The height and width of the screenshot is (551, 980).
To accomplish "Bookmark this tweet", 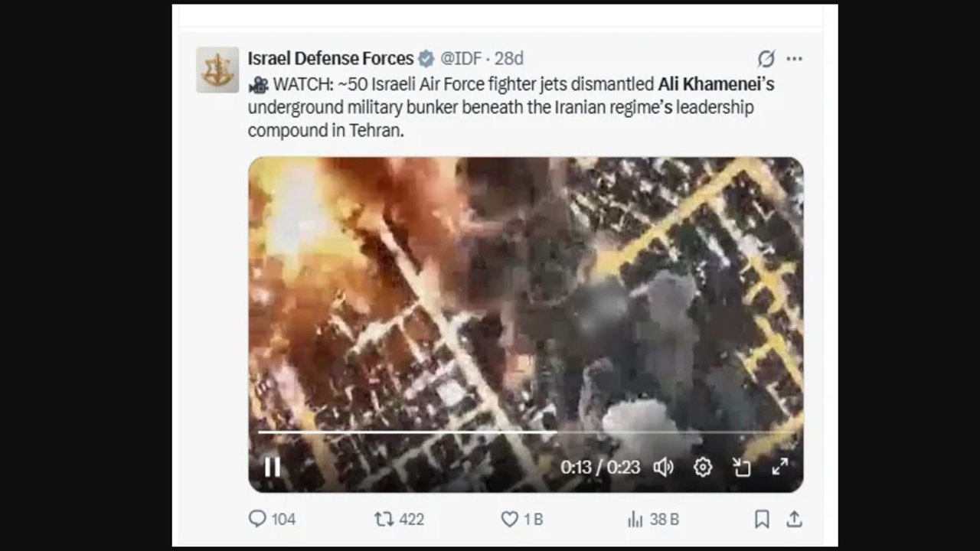I will coord(762,519).
